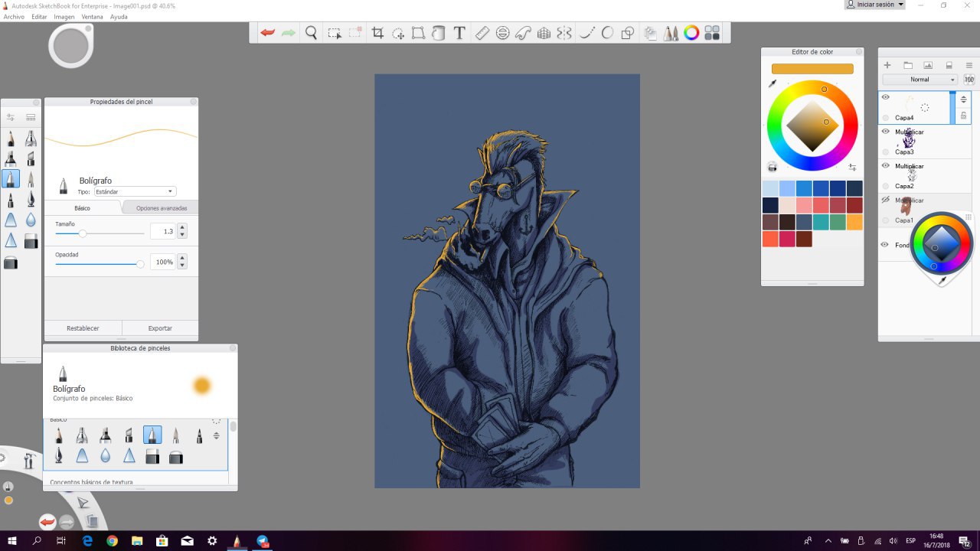Choose the Quick Transform lasso tool
The width and height of the screenshot is (980, 551).
[398, 33]
